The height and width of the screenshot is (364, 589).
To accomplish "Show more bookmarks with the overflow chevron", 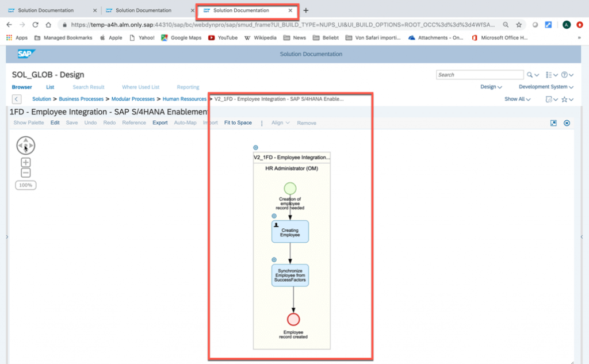I will 579,37.
